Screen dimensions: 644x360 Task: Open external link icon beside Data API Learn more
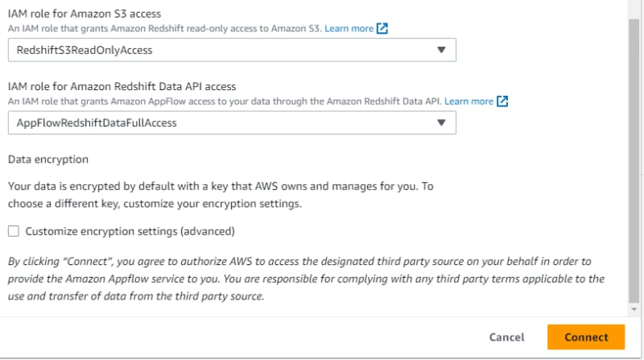tap(502, 101)
